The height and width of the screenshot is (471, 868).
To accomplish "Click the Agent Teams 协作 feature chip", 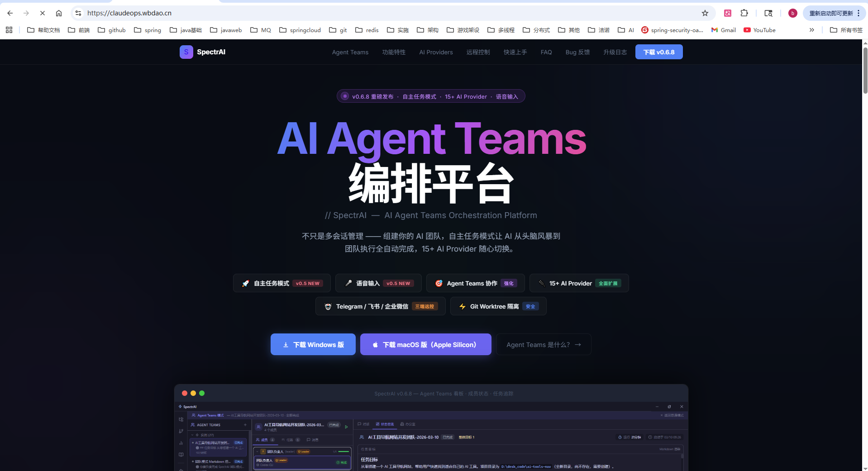I will coord(476,283).
